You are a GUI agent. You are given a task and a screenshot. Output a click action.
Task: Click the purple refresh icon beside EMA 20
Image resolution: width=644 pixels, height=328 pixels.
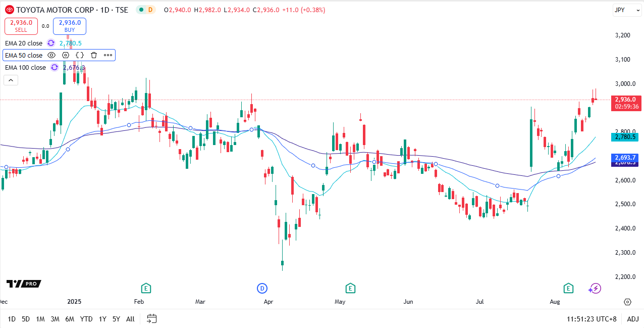(x=51, y=43)
